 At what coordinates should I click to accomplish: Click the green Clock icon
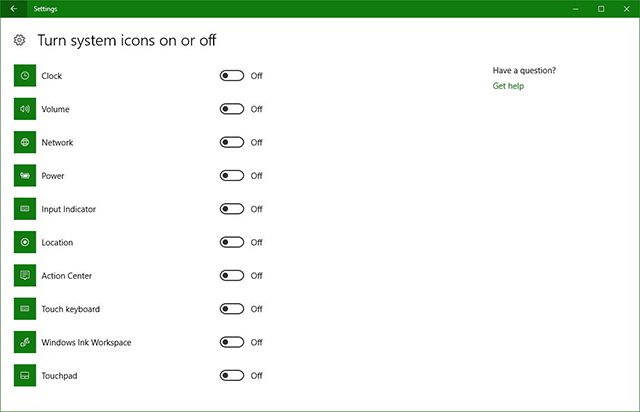pos(25,76)
